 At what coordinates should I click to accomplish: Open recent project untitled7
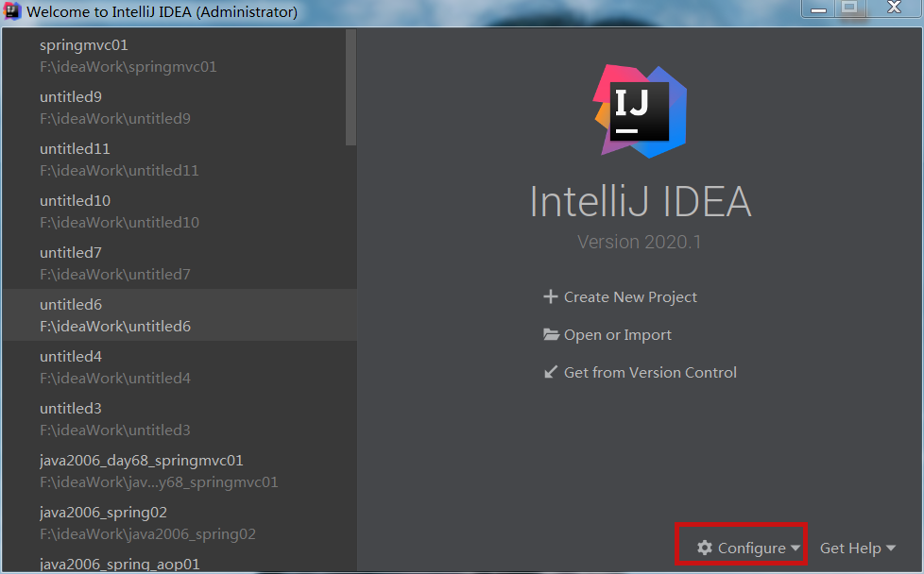click(x=180, y=262)
